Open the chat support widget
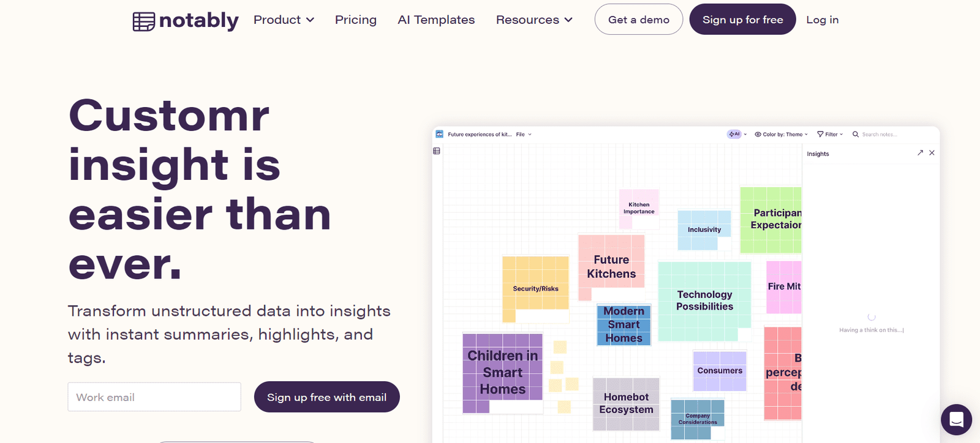The image size is (980, 443). [956, 419]
